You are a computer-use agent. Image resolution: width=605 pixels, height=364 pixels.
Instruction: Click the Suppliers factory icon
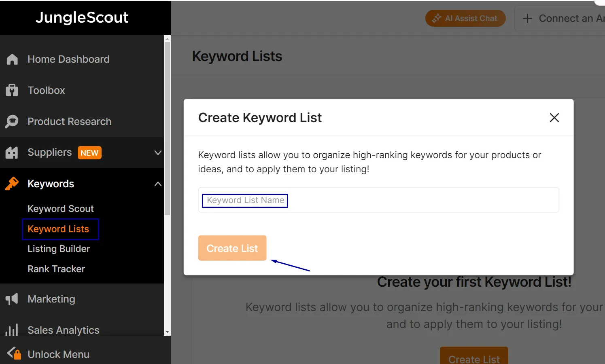click(12, 152)
